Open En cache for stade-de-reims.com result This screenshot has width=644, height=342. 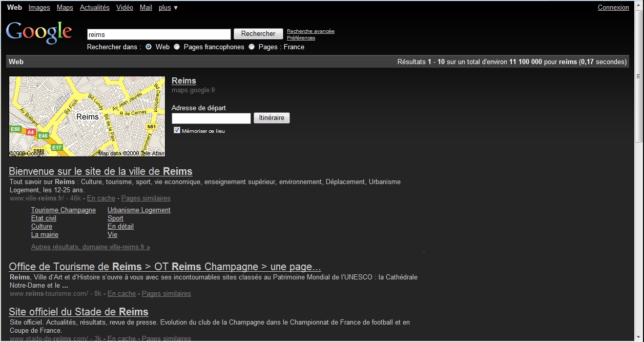[121, 338]
